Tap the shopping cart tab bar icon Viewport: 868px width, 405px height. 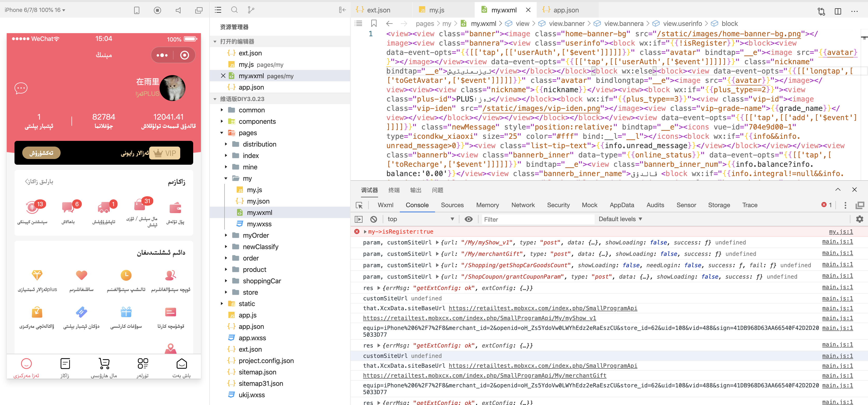pyautogui.click(x=104, y=364)
